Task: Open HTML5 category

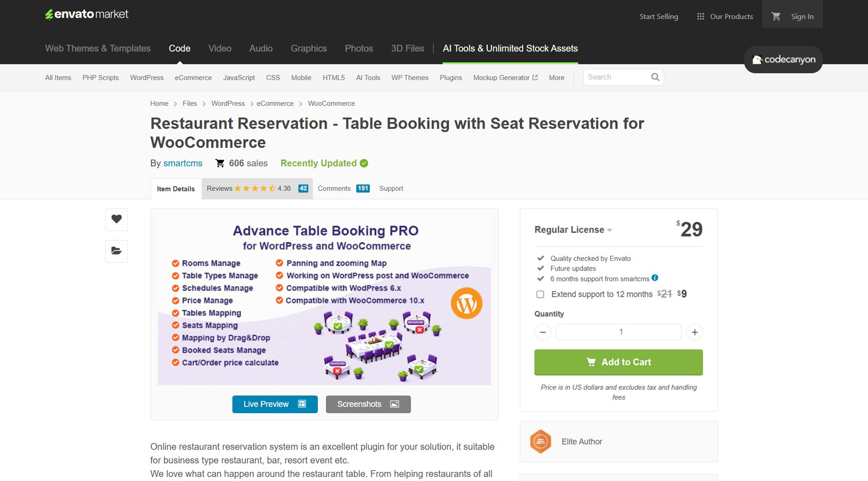Action: pyautogui.click(x=334, y=78)
